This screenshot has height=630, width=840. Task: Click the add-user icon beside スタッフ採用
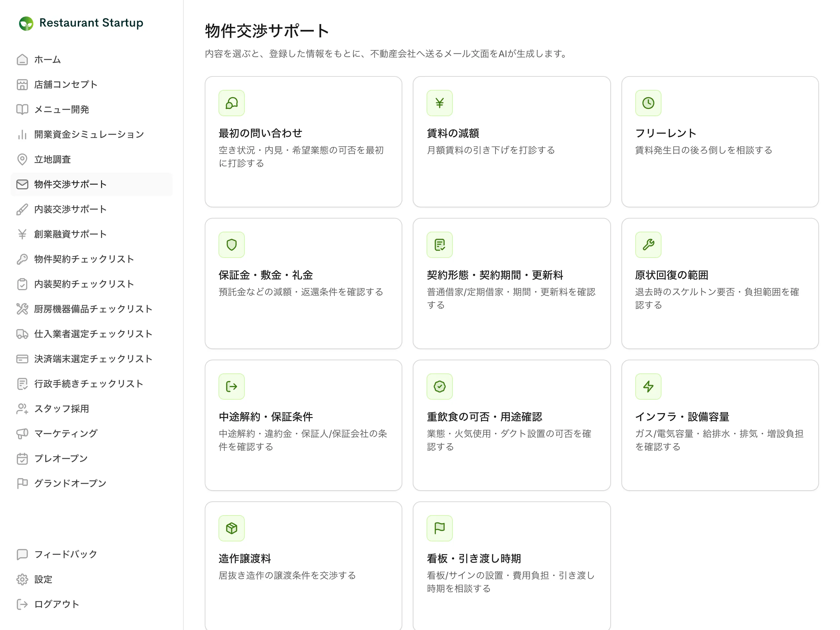pos(22,409)
